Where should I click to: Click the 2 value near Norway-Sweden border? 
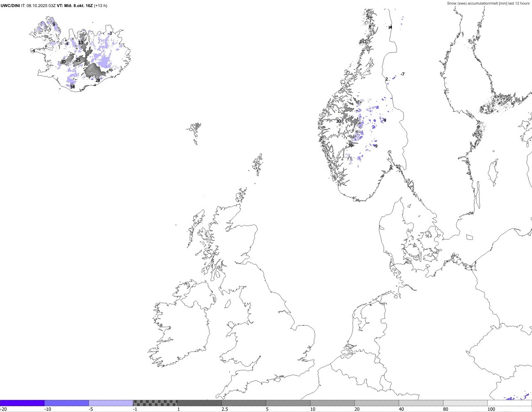tap(387, 79)
